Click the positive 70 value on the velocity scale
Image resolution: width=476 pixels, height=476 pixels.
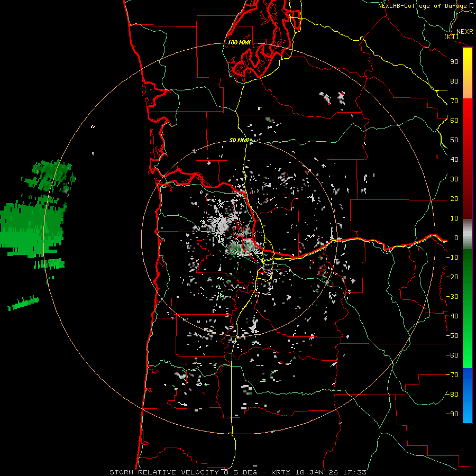click(x=454, y=101)
